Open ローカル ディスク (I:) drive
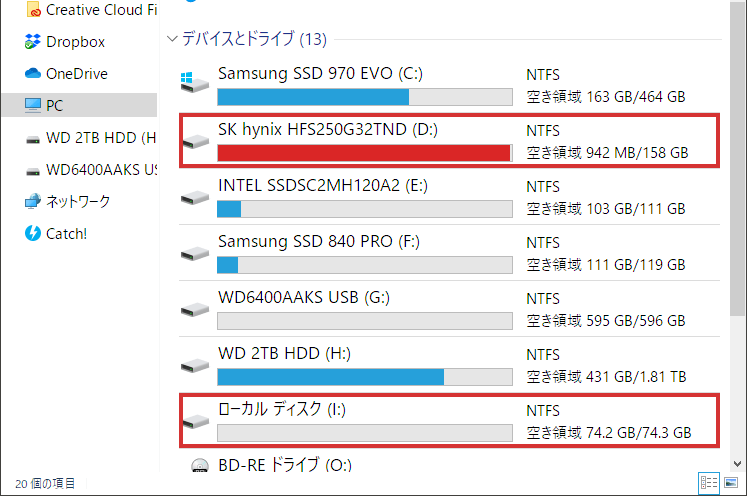 (449, 421)
